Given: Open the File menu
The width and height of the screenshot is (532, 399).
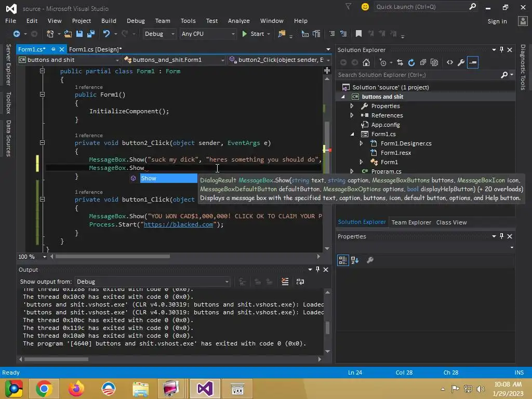Looking at the screenshot, I should [10, 21].
